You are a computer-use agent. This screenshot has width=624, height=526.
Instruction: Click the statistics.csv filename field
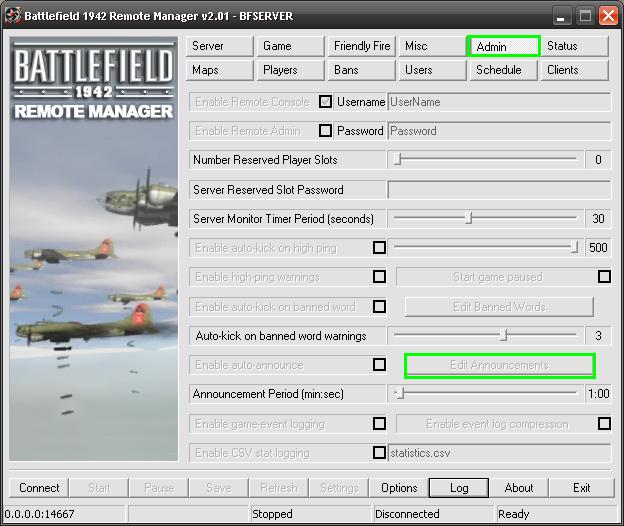click(x=499, y=453)
